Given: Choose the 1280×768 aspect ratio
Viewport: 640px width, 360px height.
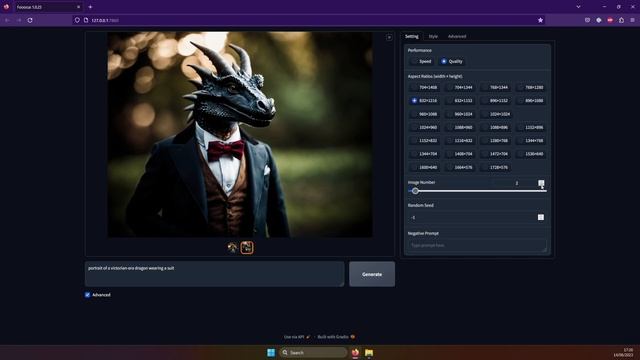Looking at the screenshot, I should coord(495,140).
